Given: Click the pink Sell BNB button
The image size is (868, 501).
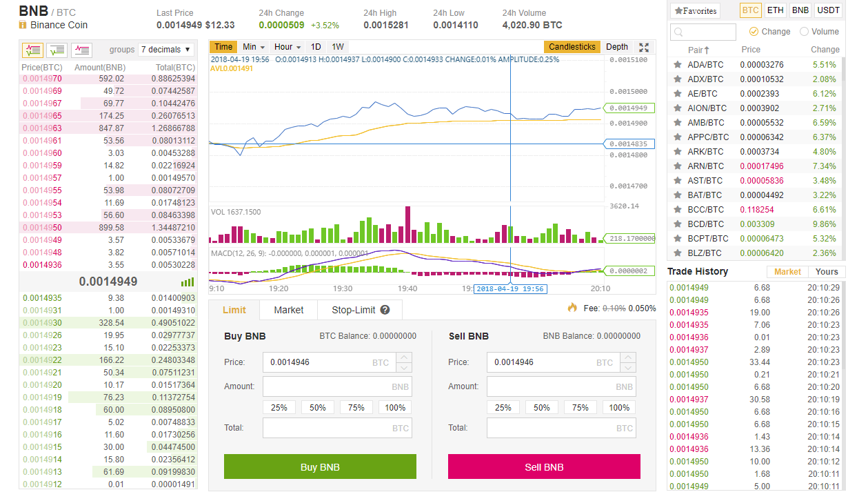Looking at the screenshot, I should click(x=544, y=466).
